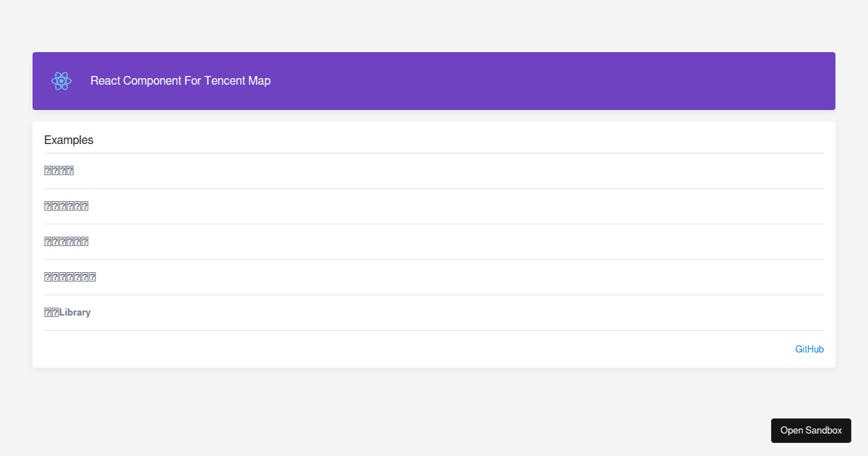Open the second example link in the list
The height and width of the screenshot is (456, 868).
tap(67, 206)
